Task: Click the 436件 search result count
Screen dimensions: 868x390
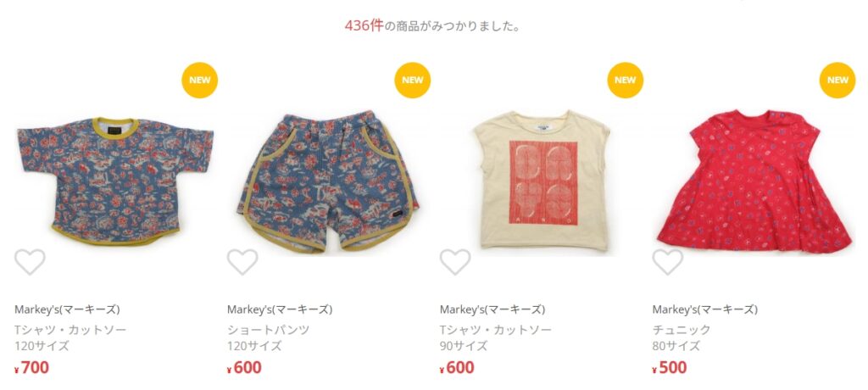Action: coord(364,26)
